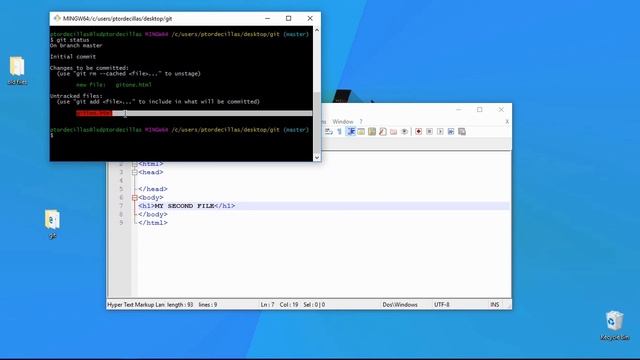Screen dimensions: 640x360
Task: Close the current document with menu-bar X
Action: 507,122
